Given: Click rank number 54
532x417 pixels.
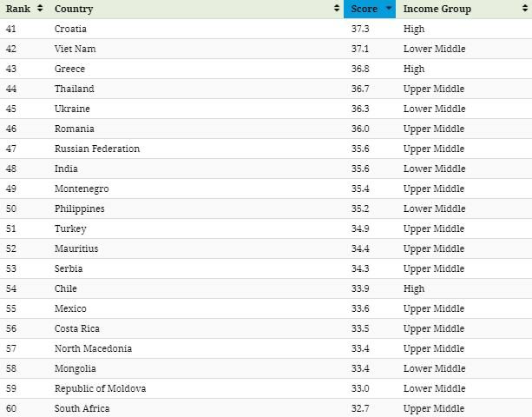Looking at the screenshot, I should 11,288.
